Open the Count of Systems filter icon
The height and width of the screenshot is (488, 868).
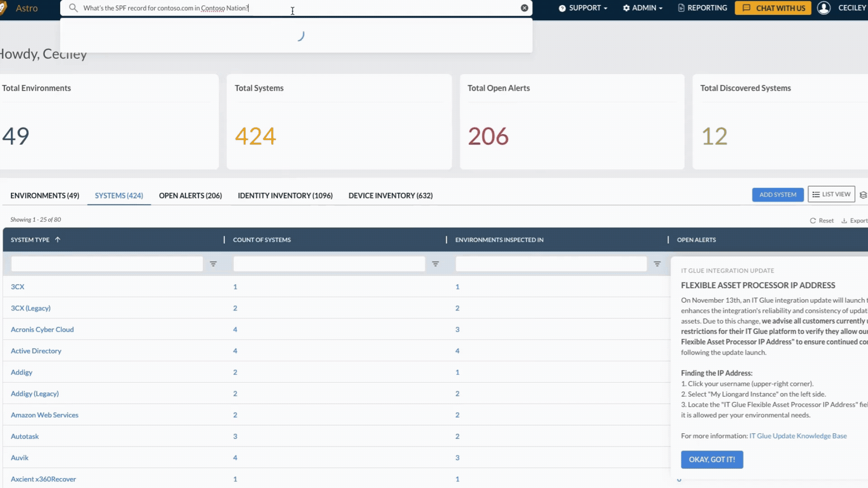pos(435,264)
